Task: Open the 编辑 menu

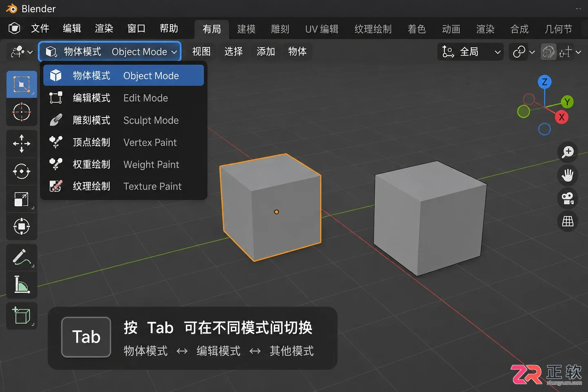Action: (72, 28)
